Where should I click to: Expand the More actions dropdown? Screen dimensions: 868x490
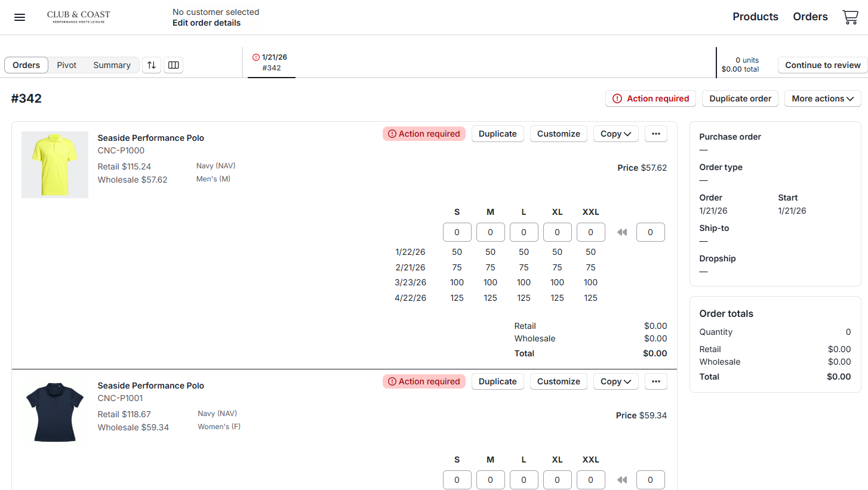[822, 98]
